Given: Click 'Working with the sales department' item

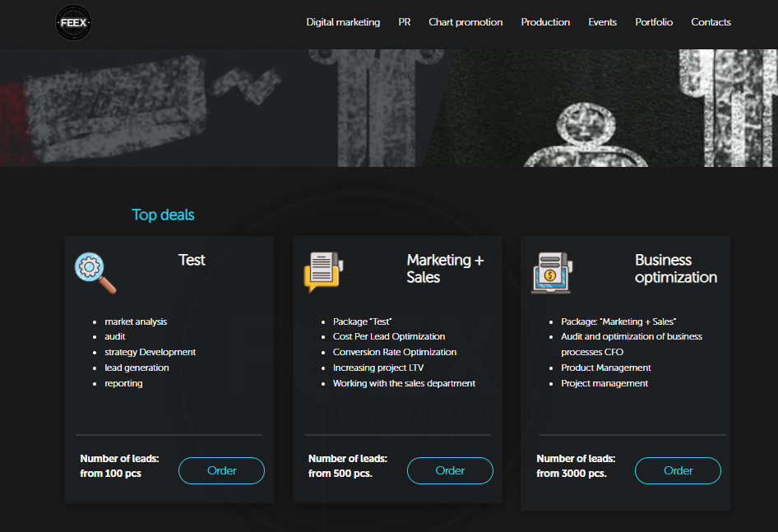Looking at the screenshot, I should 404,383.
